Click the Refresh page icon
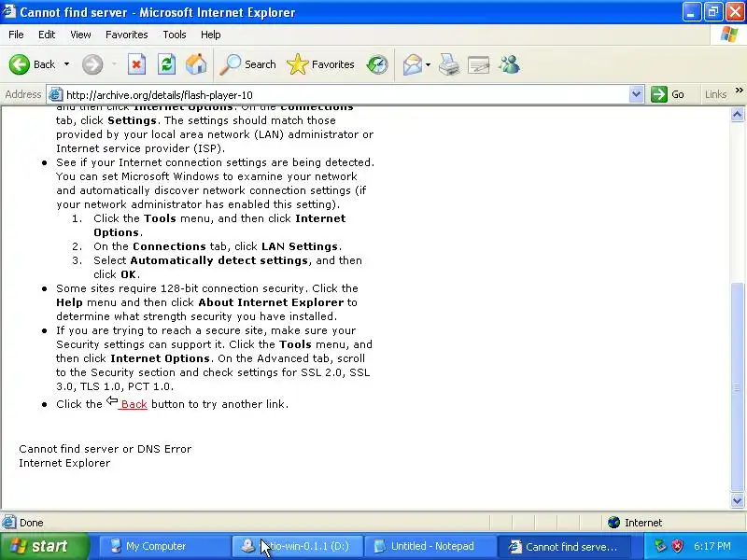This screenshot has height=560, width=747. 167,64
